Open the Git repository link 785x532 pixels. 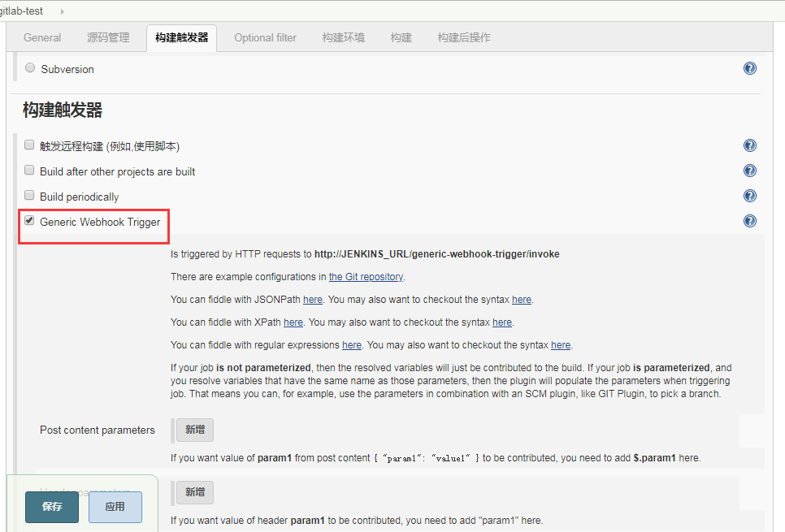(x=366, y=276)
